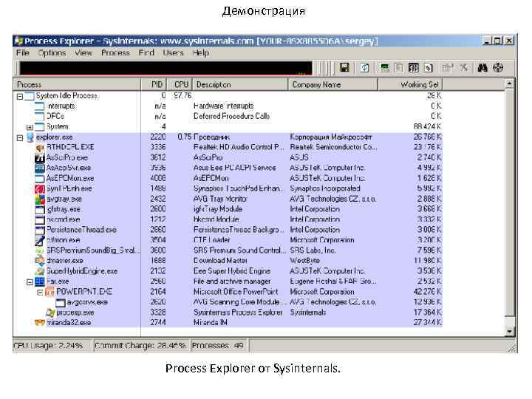Click the ctfmon.exe pen icon
Viewport: 532px width, 399px height.
(40, 240)
